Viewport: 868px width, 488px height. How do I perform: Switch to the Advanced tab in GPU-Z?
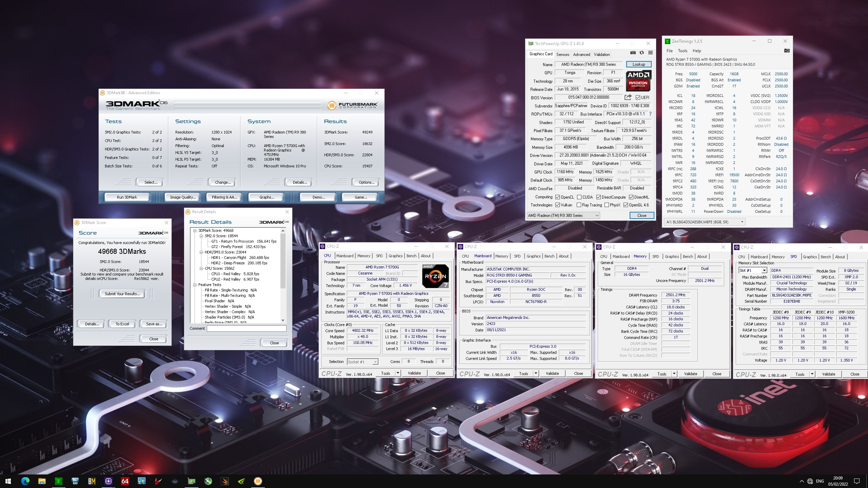tap(581, 54)
